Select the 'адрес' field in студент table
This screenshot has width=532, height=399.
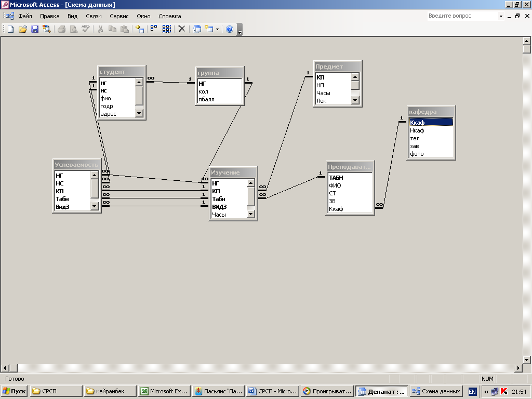coord(117,114)
